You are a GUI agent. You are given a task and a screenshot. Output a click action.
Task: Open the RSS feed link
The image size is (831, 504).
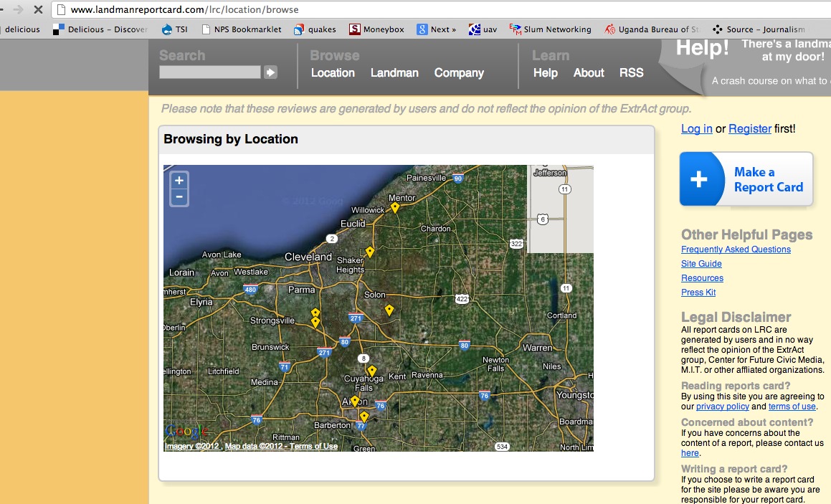(x=631, y=72)
